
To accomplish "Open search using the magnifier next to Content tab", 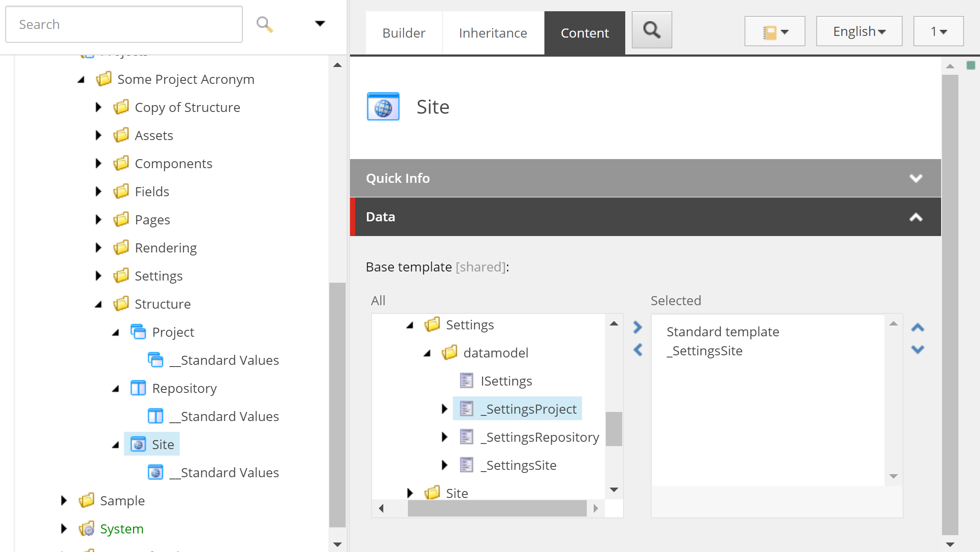I will pyautogui.click(x=652, y=30).
